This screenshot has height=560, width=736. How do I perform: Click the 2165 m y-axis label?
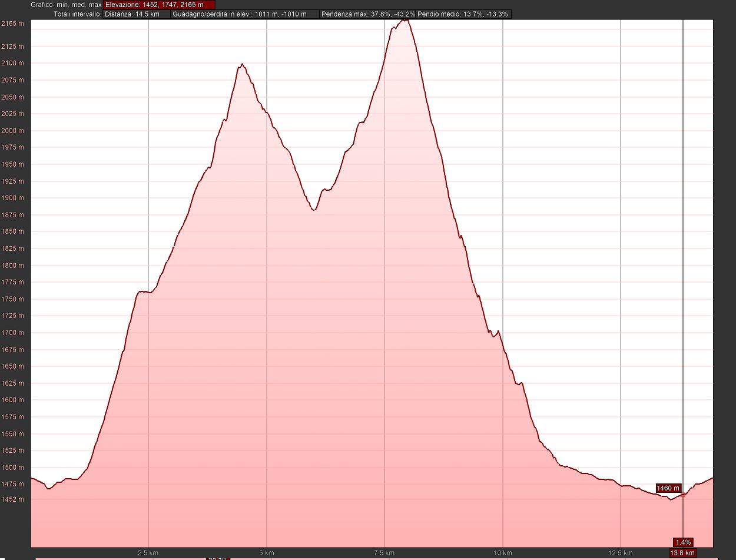13,24
